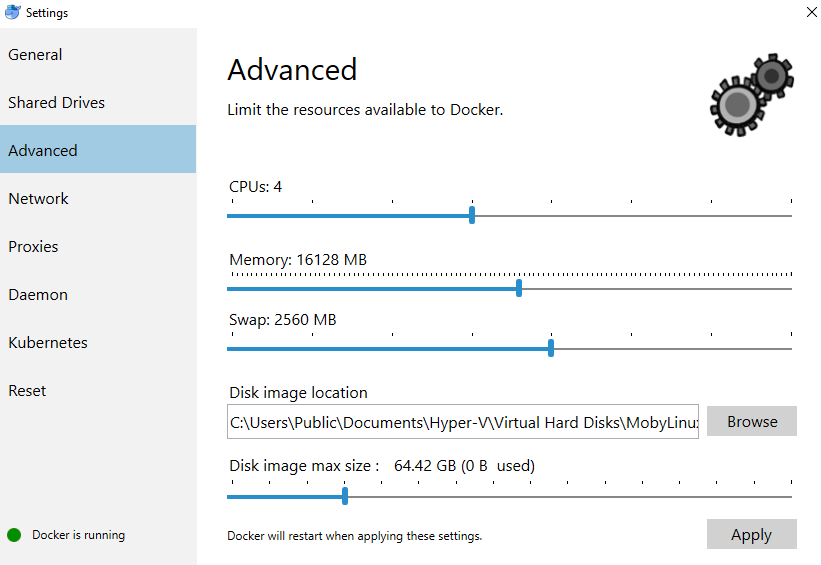Click the gears icon beside Advanced heading
Viewport: 821px width, 565px height.
[x=752, y=95]
